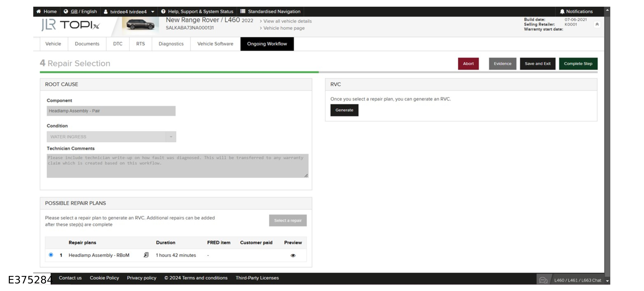Screen dimensions: 644x291
Task: Open Standardised Navigation list icon
Action: click(x=242, y=11)
